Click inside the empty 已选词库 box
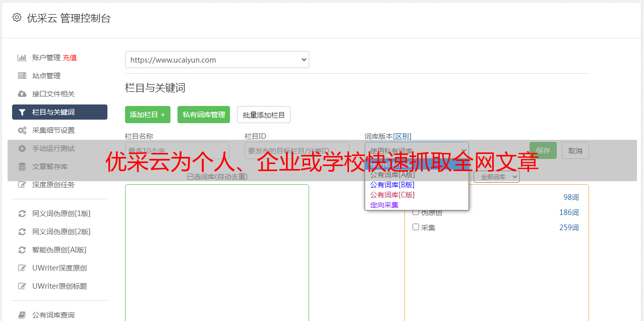 (217, 252)
